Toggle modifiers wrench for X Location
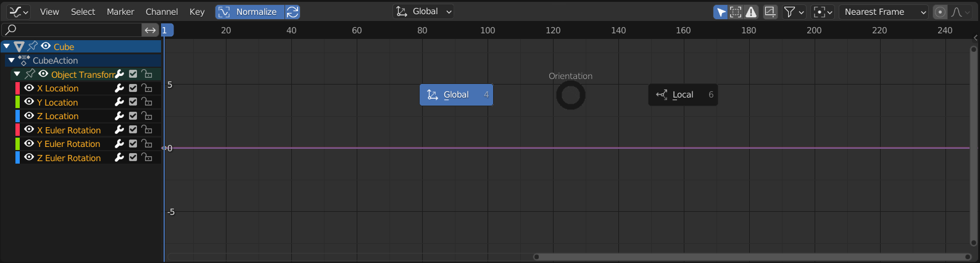Screen dimensions: 980x263 coord(120,88)
